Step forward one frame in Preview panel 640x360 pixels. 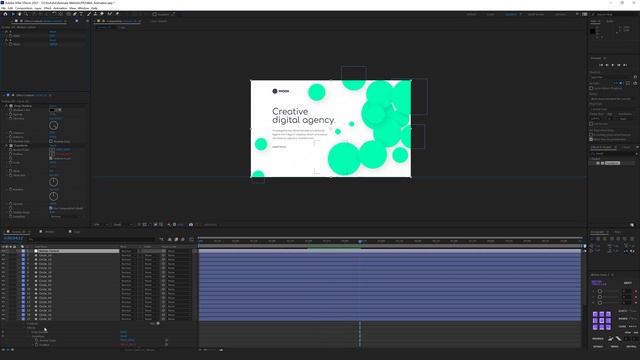pyautogui.click(x=619, y=65)
